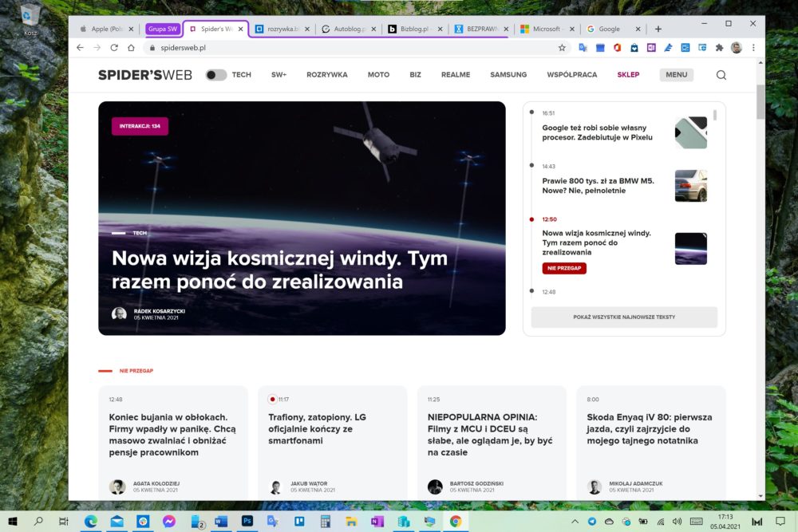The height and width of the screenshot is (532, 798).
Task: Switch to the Autoblog tab
Action: tap(343, 29)
